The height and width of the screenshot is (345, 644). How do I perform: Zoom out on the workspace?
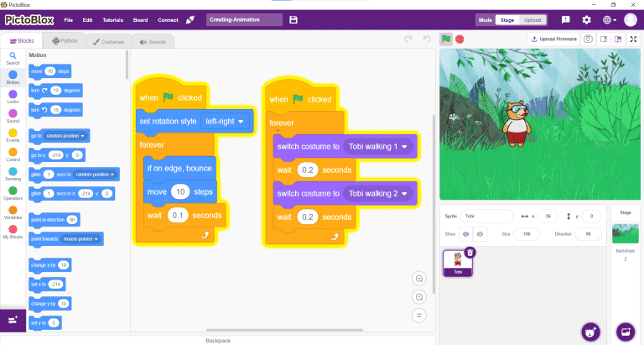[x=419, y=297]
